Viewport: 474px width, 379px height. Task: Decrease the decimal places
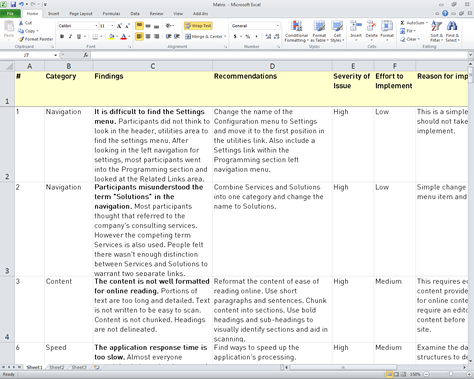click(276, 36)
